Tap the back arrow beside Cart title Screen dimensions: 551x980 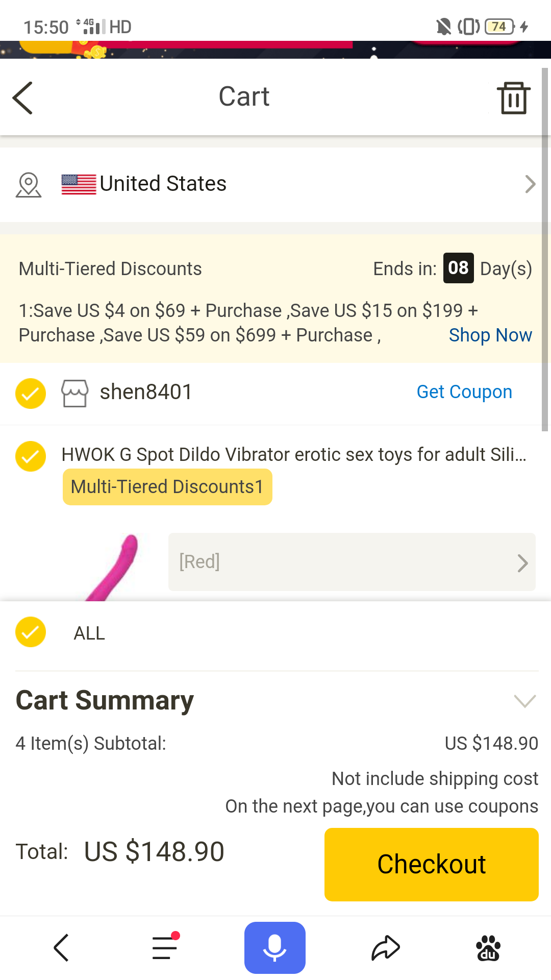click(22, 97)
